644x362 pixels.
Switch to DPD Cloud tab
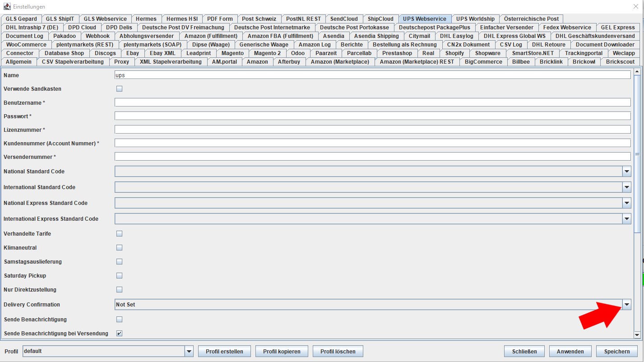point(82,28)
